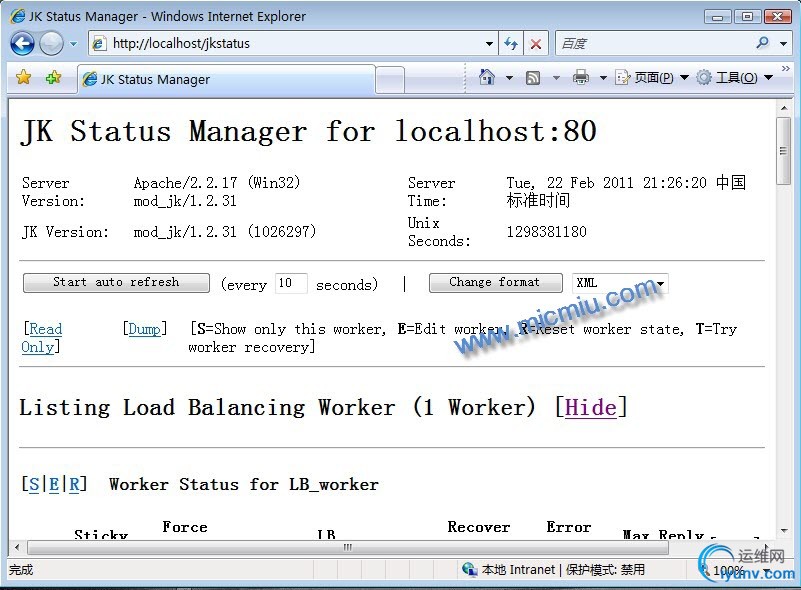Click the E link to edit LB_worker
Image resolution: width=801 pixels, height=590 pixels.
coord(54,484)
